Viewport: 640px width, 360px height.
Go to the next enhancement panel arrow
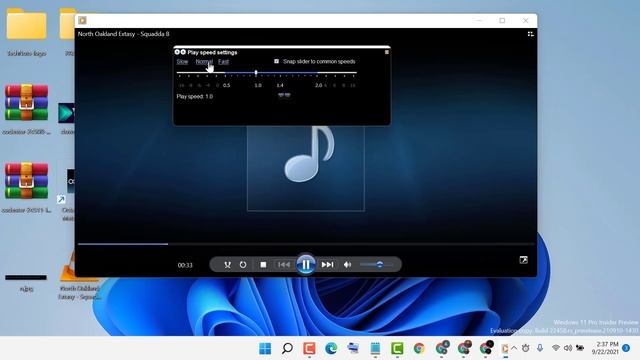click(183, 52)
